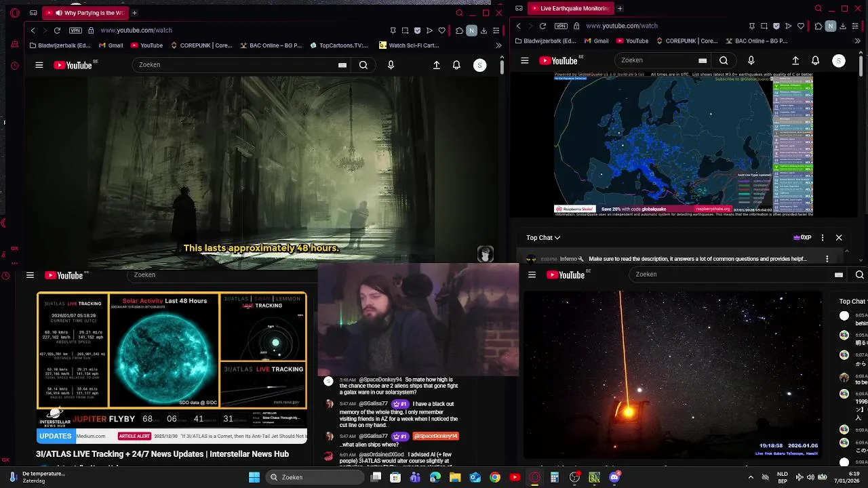
Task: Expand hidden bookmarks chevron in right window
Action: tap(859, 41)
